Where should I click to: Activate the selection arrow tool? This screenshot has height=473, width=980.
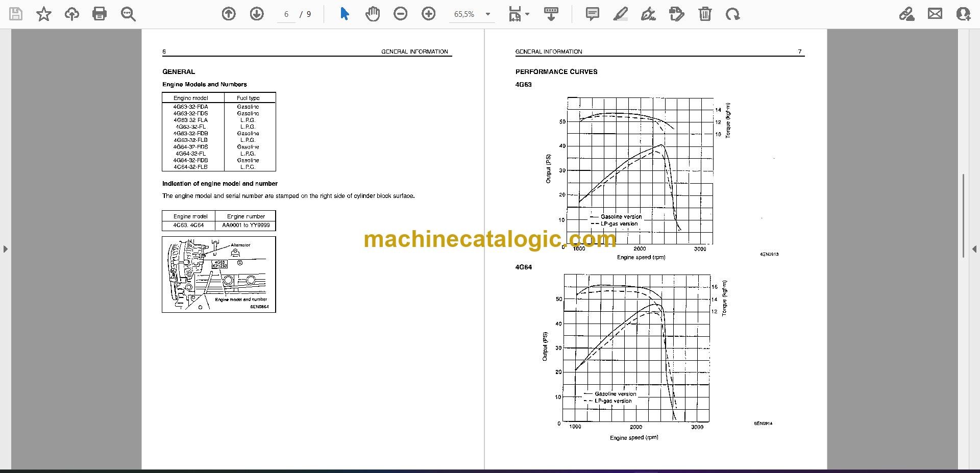[345, 14]
